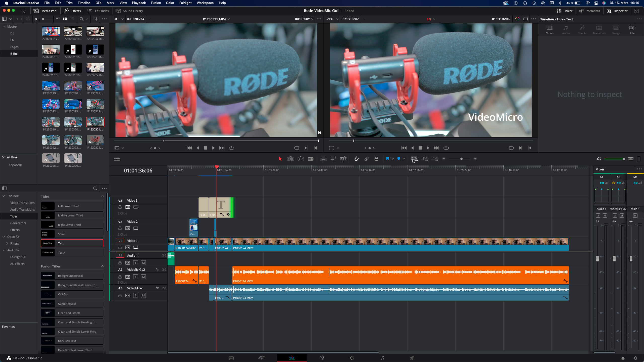Collapse the Fusion Titles section
The width and height of the screenshot is (644, 362).
click(102, 266)
